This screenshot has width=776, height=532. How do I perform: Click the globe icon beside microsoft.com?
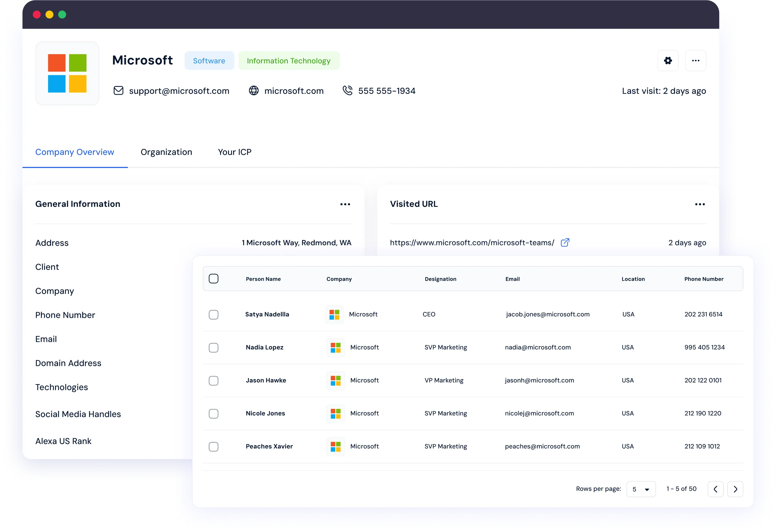tap(254, 90)
